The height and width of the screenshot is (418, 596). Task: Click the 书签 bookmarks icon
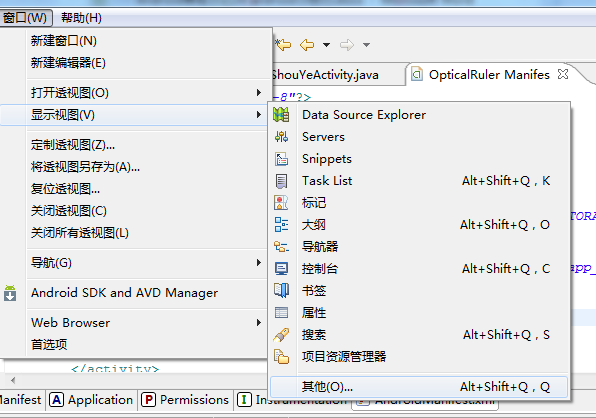(x=281, y=291)
